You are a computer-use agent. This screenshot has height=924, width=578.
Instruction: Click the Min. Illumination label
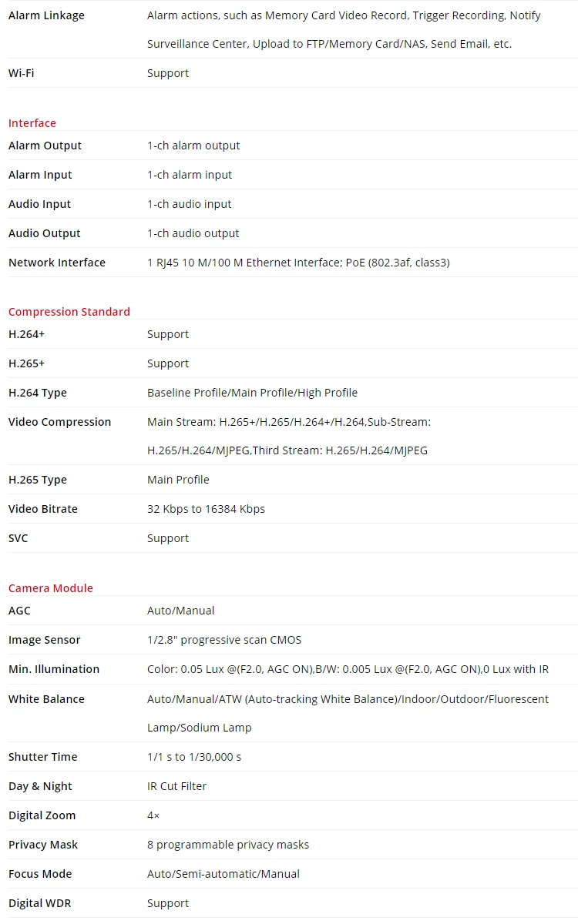54,669
